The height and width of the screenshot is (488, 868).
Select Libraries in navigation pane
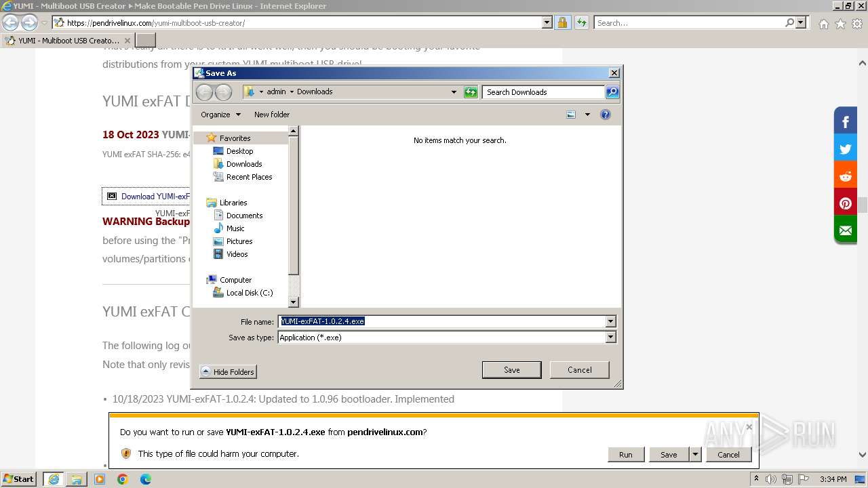point(233,203)
